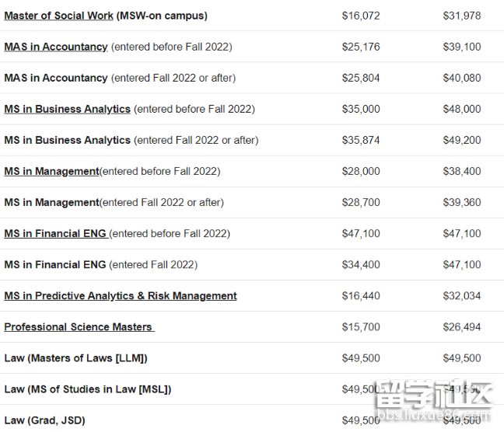Select the Law (Grad, JSD) row
This screenshot has height=432, width=504.
tap(252, 419)
